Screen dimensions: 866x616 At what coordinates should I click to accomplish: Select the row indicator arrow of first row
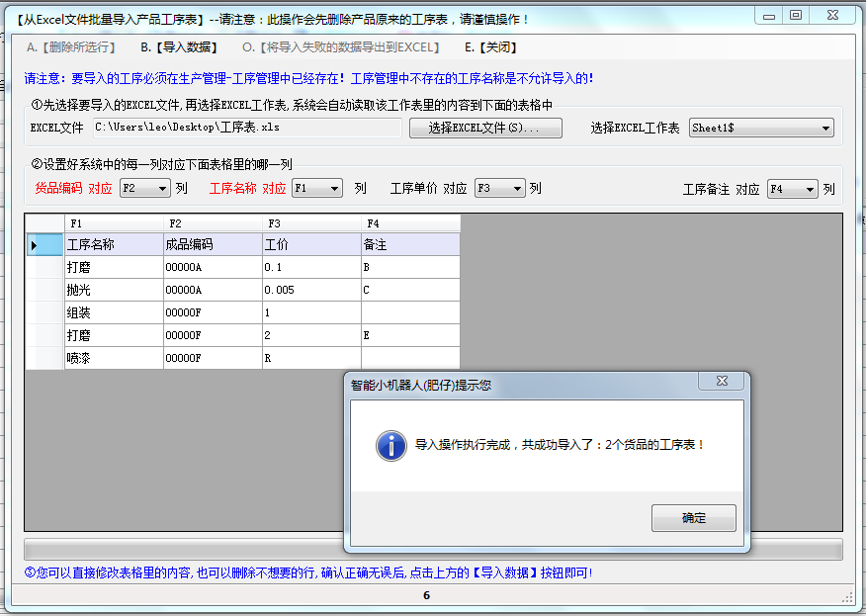tap(35, 244)
